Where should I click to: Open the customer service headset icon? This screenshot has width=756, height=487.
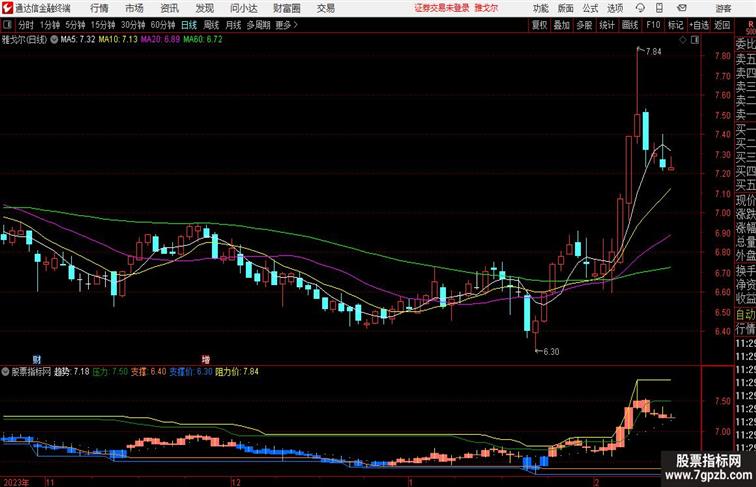[x=640, y=8]
